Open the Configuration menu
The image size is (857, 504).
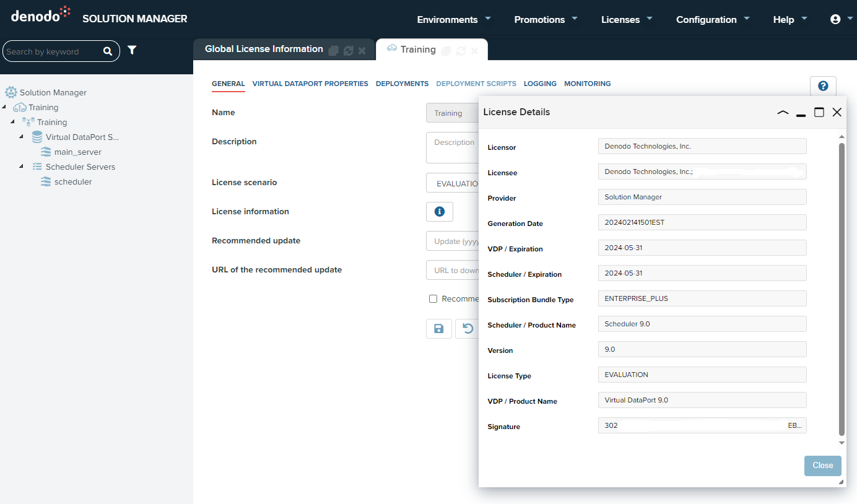coord(713,19)
